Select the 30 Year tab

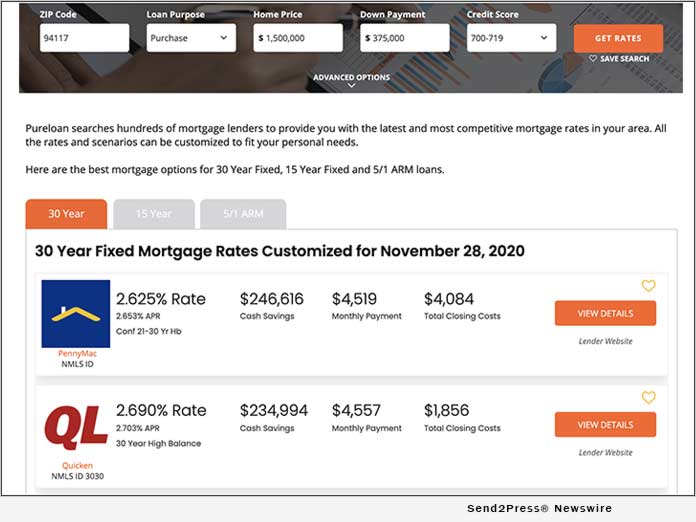click(x=66, y=214)
